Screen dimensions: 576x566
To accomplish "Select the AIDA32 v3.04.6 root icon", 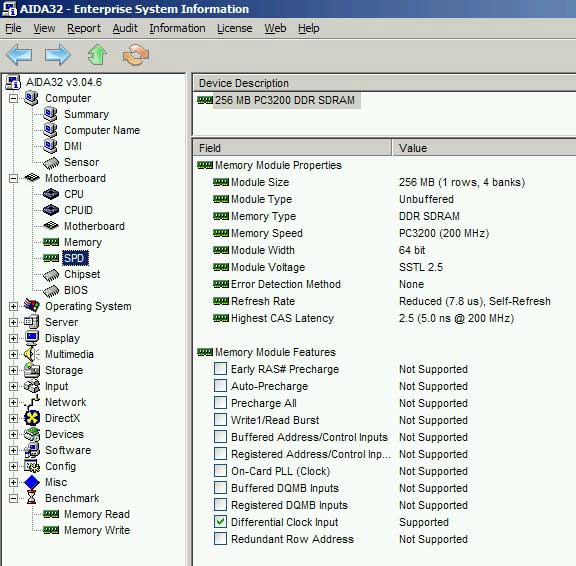I will (x=13, y=82).
